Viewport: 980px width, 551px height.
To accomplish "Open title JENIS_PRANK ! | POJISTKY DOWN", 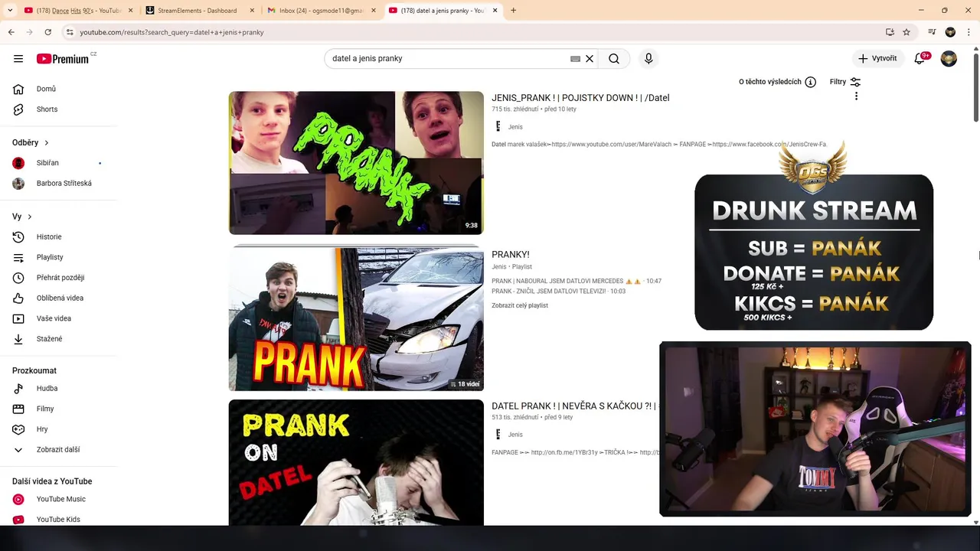I will (580, 98).
